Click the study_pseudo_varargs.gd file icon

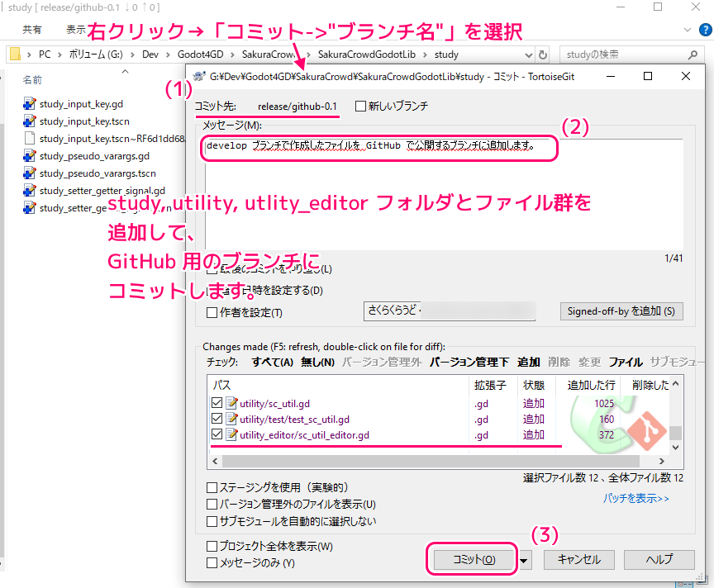(30, 156)
